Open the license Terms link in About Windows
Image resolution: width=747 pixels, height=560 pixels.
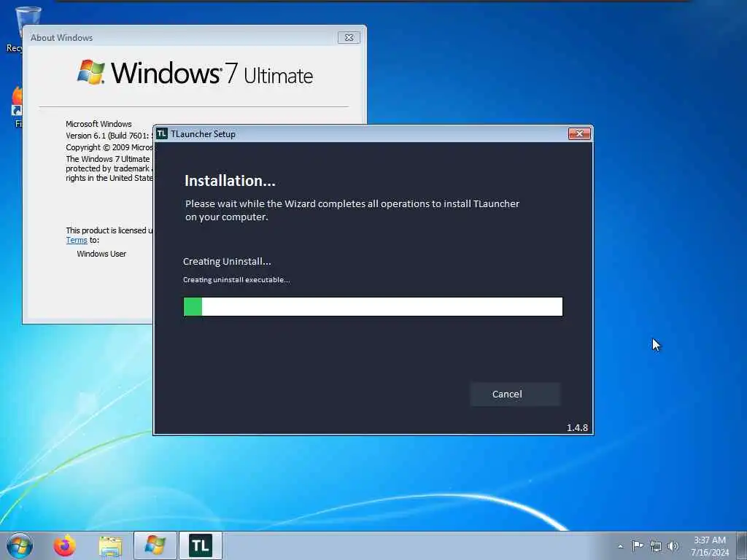click(76, 240)
